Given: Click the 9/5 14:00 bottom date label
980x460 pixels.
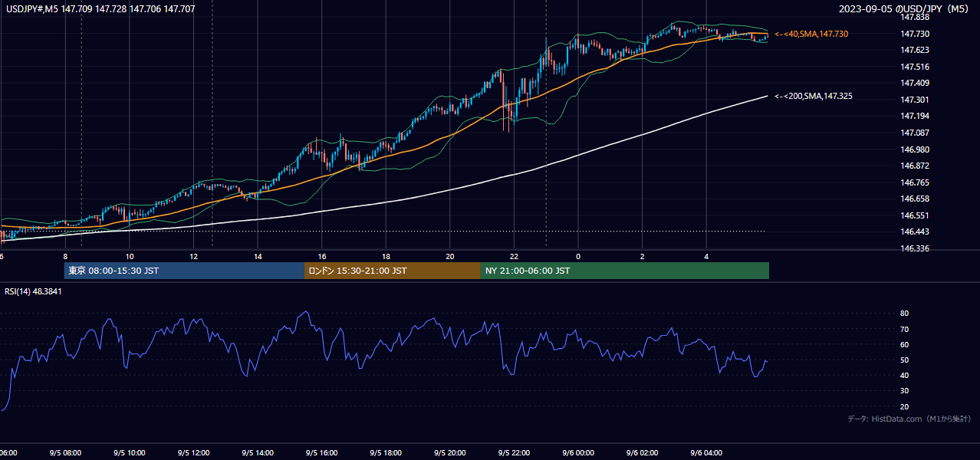Looking at the screenshot, I should [x=257, y=453].
